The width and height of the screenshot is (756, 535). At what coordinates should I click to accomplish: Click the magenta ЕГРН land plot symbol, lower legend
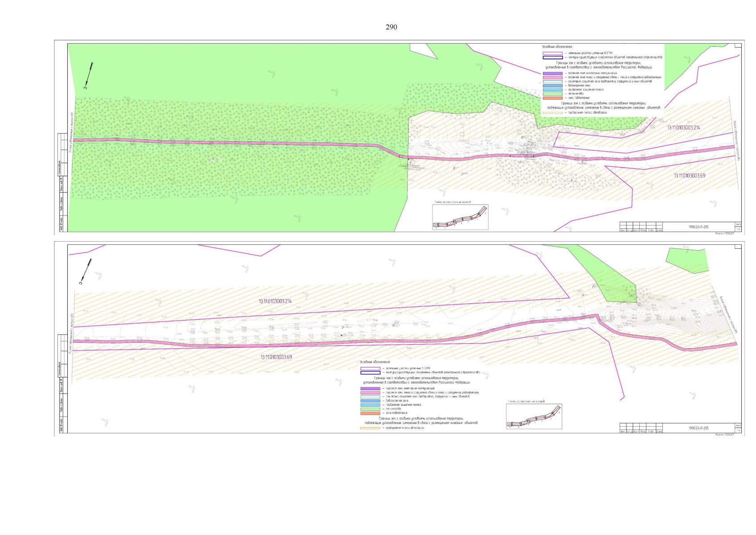click(370, 368)
